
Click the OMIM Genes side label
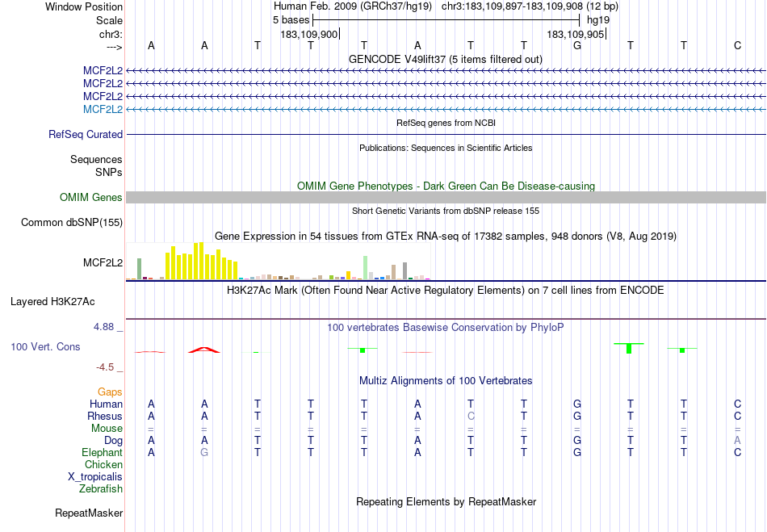pos(91,198)
